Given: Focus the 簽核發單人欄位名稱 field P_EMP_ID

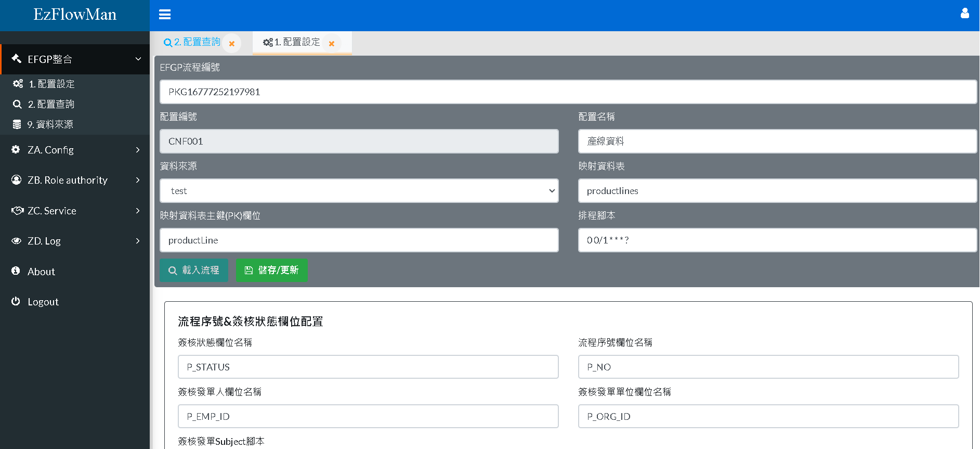Looking at the screenshot, I should pyautogui.click(x=368, y=416).
